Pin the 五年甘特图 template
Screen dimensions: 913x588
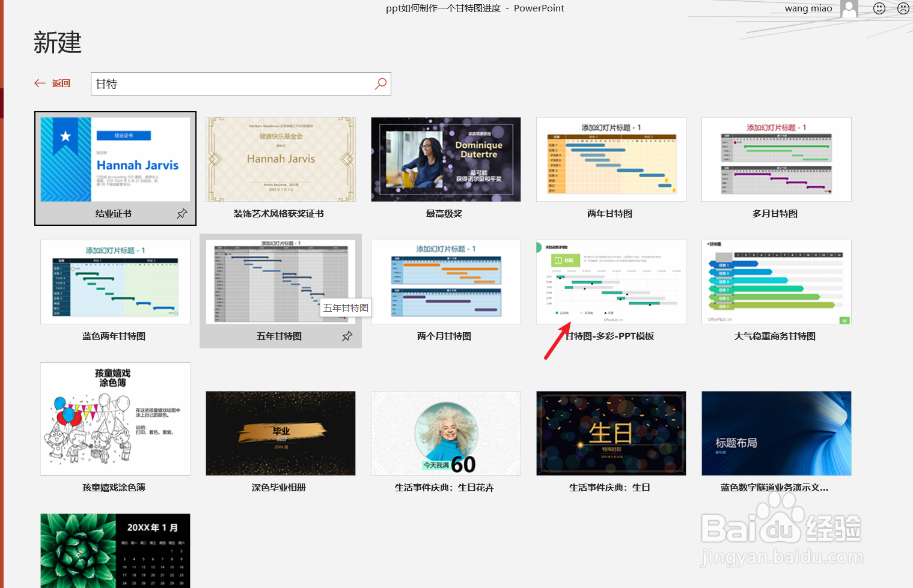click(347, 336)
